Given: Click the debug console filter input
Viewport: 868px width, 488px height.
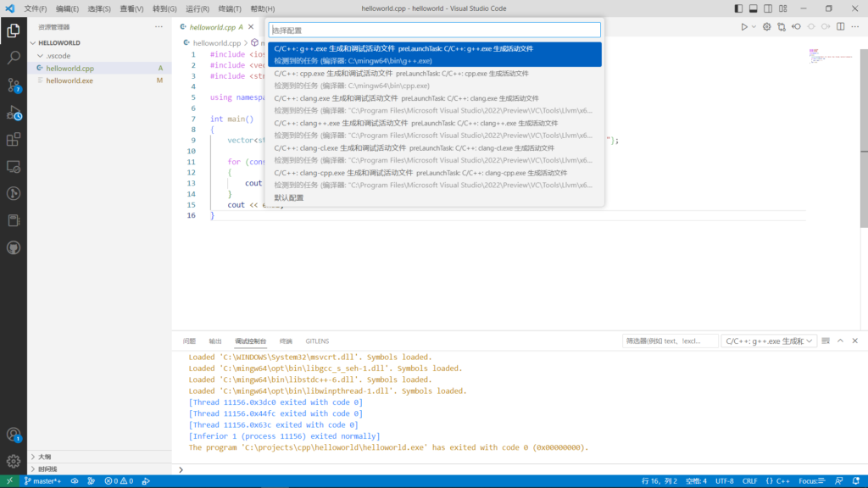Looking at the screenshot, I should click(x=669, y=341).
